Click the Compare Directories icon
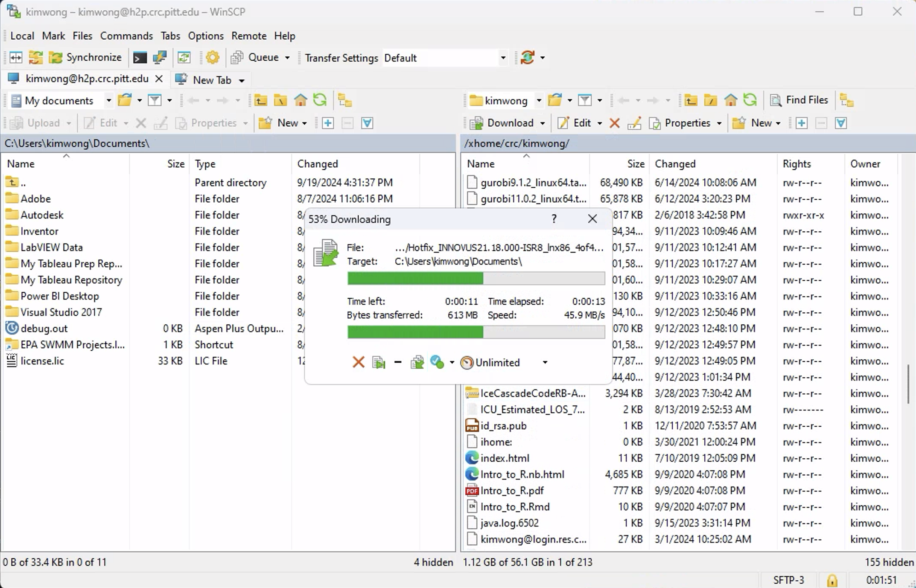The image size is (916, 588). (x=16, y=57)
